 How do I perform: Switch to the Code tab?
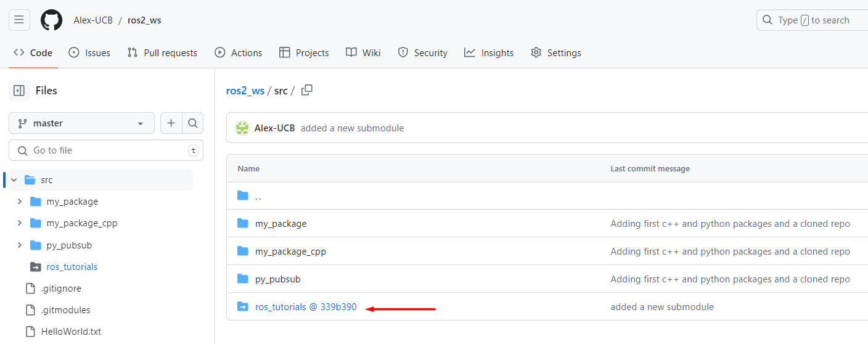[33, 53]
